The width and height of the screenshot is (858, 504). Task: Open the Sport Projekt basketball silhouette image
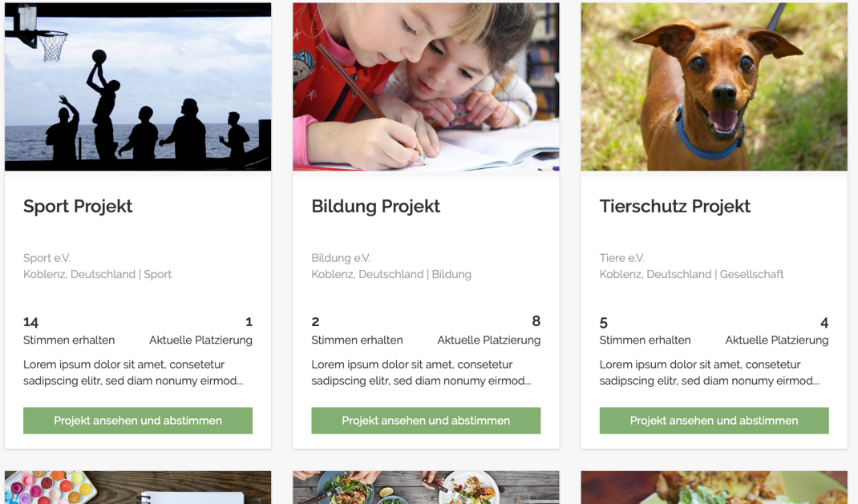(138, 87)
